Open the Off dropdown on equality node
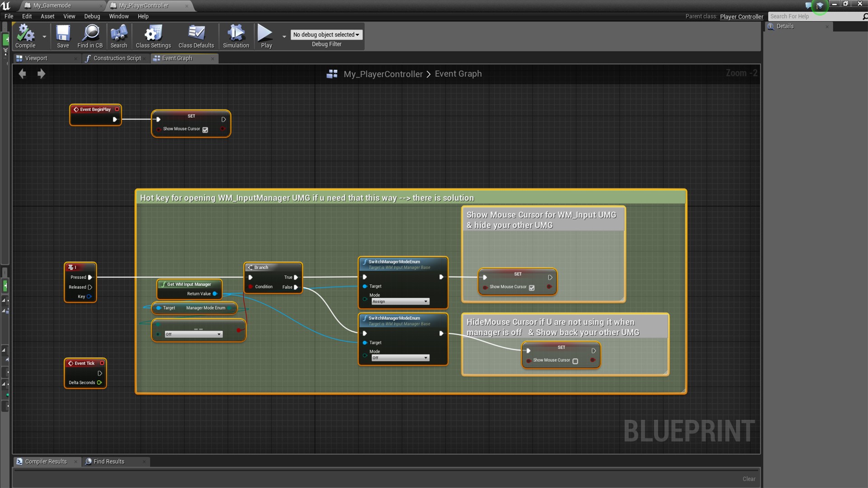The width and height of the screenshot is (868, 488). coord(193,334)
